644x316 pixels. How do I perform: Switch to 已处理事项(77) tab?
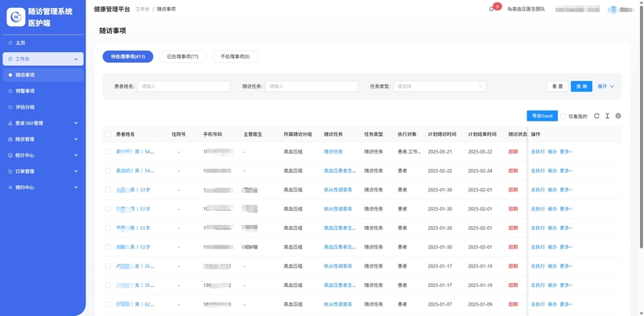coord(183,56)
